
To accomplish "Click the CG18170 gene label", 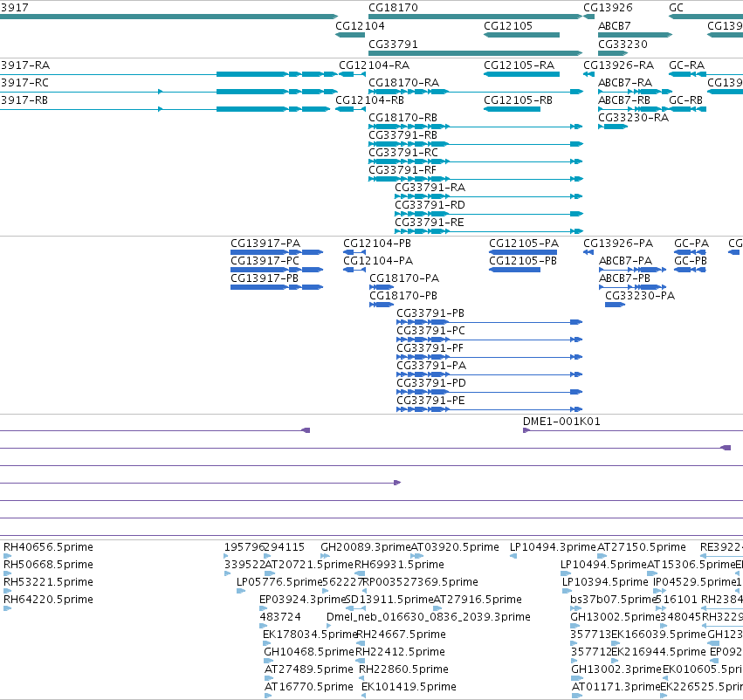I will click(x=393, y=8).
